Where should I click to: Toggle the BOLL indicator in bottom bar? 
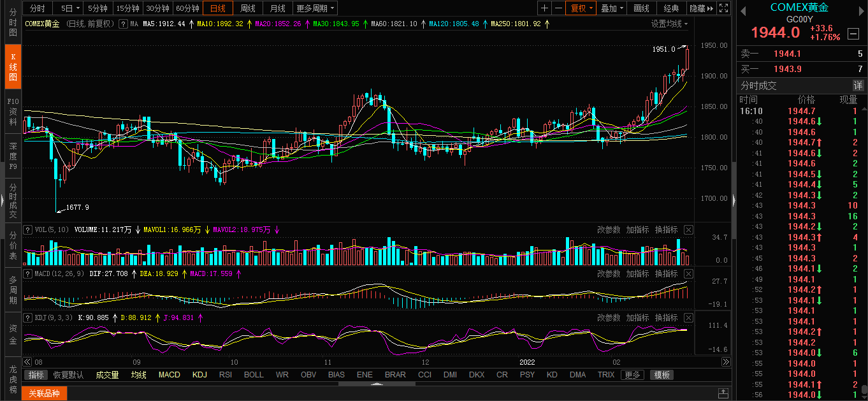coord(254,375)
